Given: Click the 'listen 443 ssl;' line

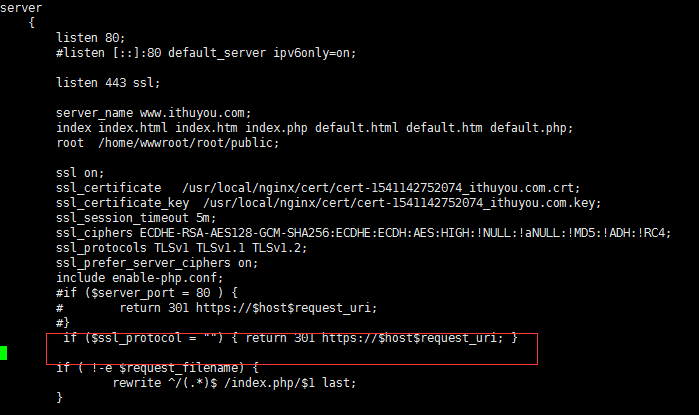Looking at the screenshot, I should tap(108, 83).
